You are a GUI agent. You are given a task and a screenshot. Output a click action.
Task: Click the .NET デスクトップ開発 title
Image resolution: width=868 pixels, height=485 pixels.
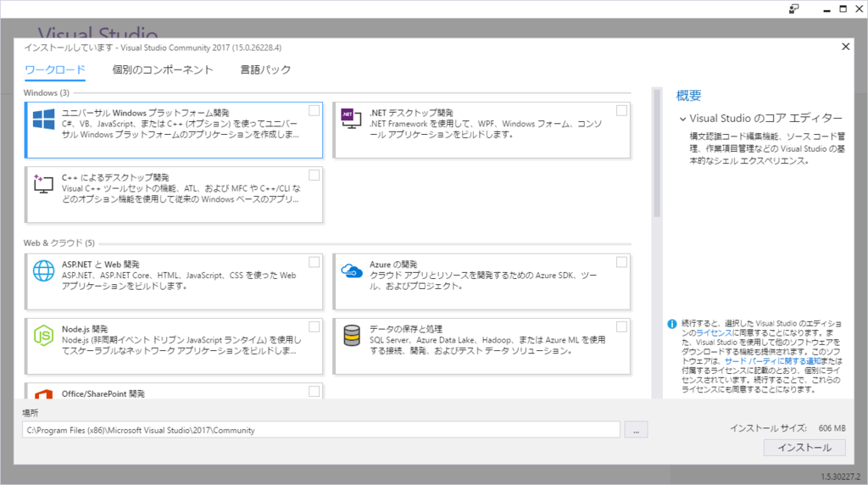[411, 113]
